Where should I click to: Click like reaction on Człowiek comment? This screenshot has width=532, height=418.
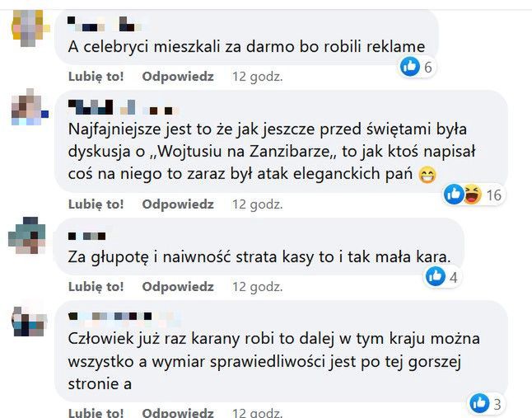(479, 403)
